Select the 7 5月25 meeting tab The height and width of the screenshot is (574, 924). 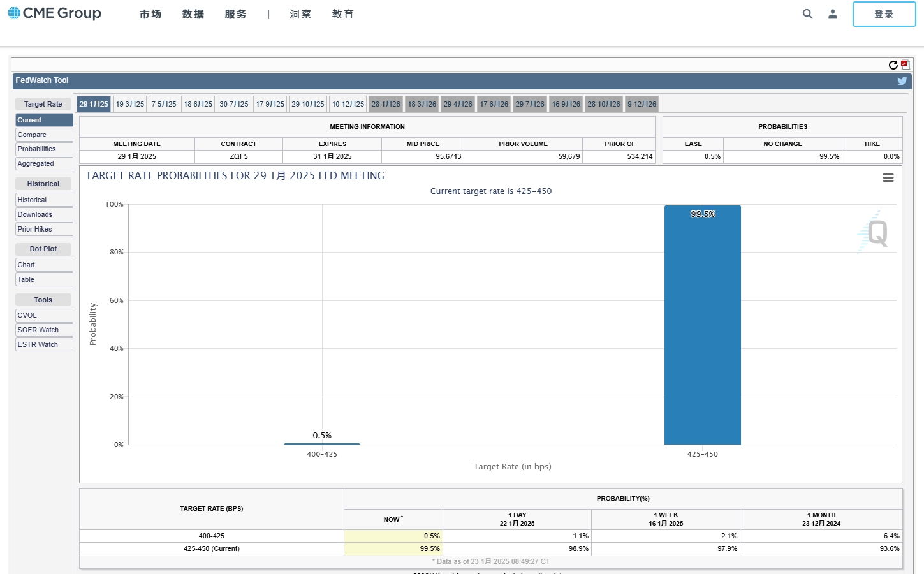(164, 104)
